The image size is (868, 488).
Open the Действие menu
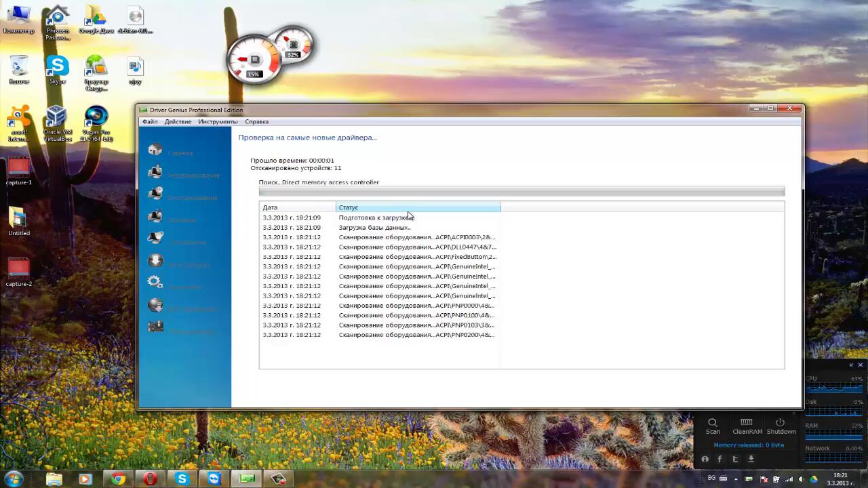coord(178,122)
